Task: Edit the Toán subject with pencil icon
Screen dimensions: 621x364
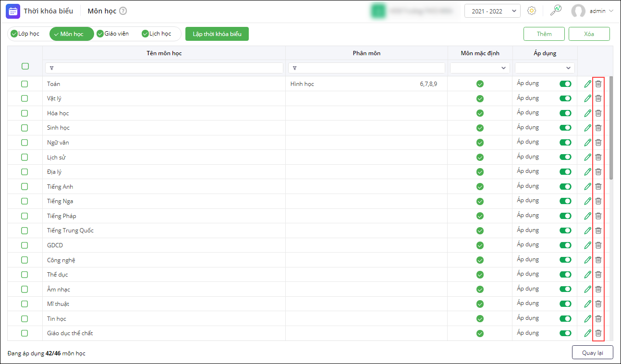Action: tap(587, 84)
